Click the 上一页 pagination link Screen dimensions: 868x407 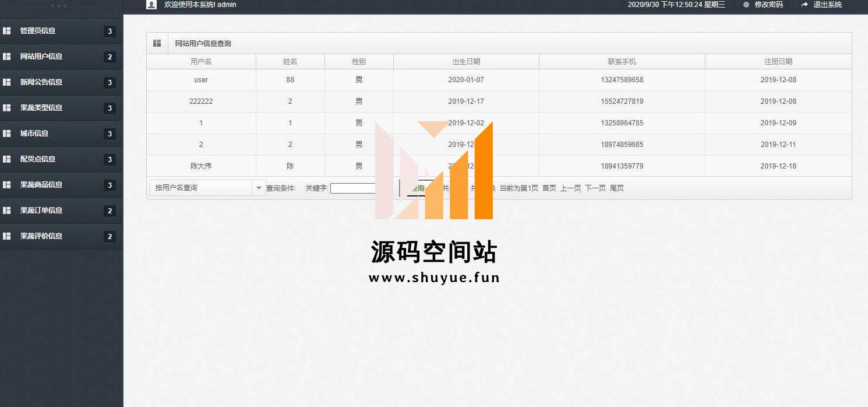point(570,188)
